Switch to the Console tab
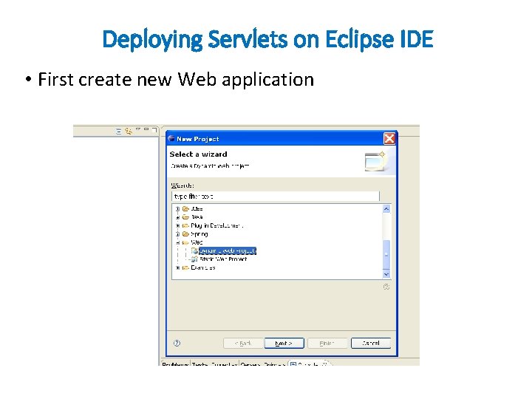 click(309, 364)
